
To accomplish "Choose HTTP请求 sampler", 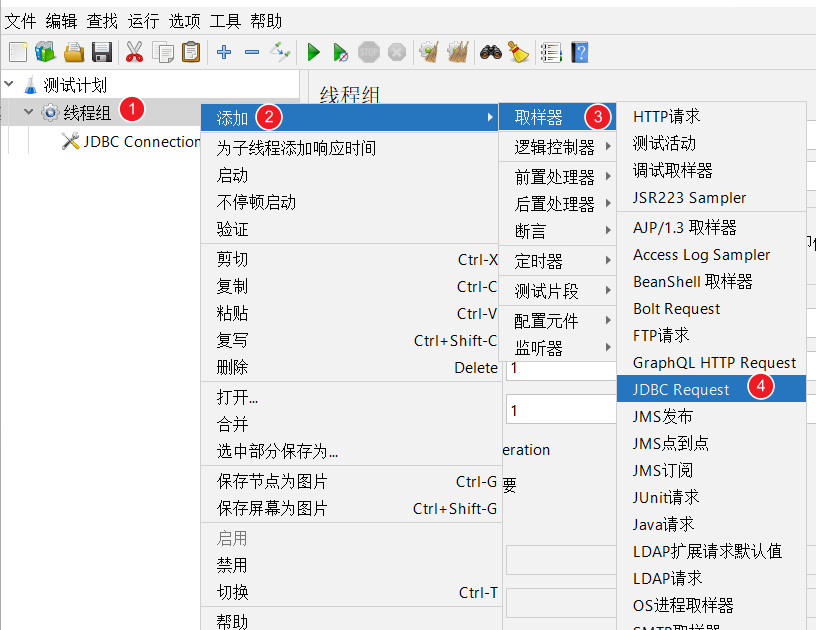I will (711, 116).
